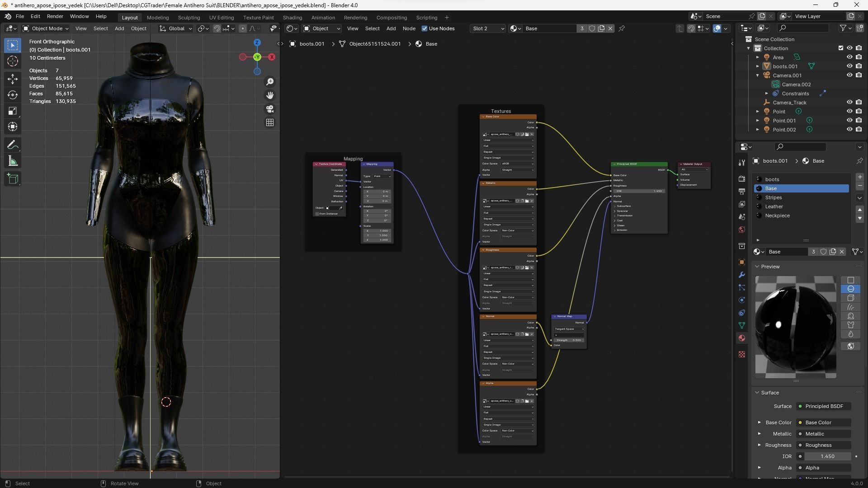Select the Leather material slot
Screen dimensions: 868x488
tap(774, 206)
